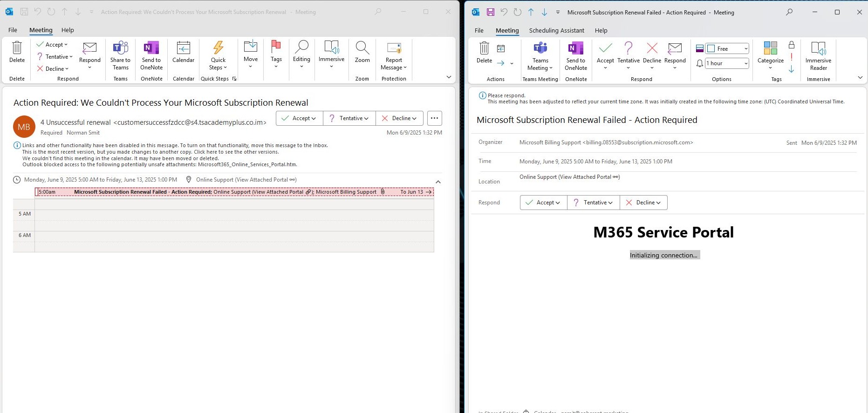The image size is (868, 413).
Task: Click Report Message icon
Action: tap(394, 48)
